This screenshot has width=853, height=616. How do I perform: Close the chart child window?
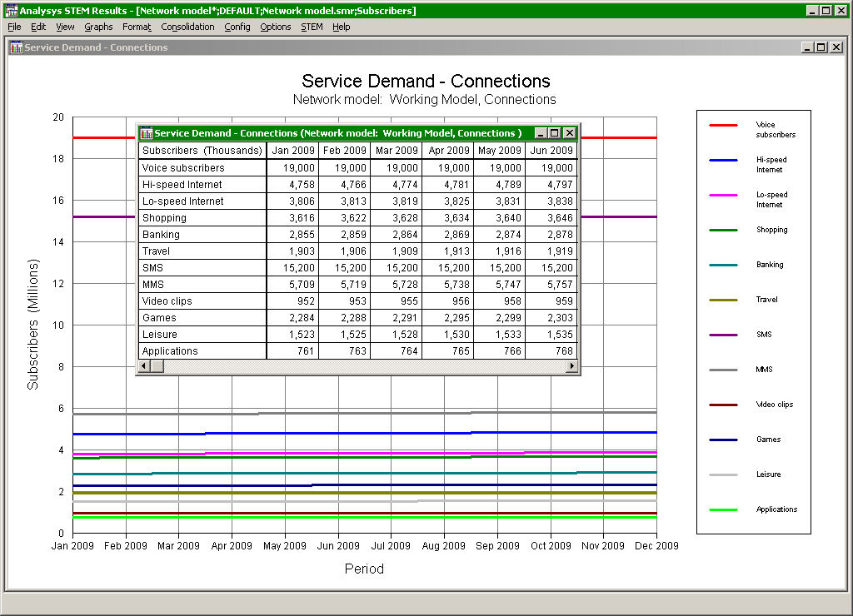[836, 47]
